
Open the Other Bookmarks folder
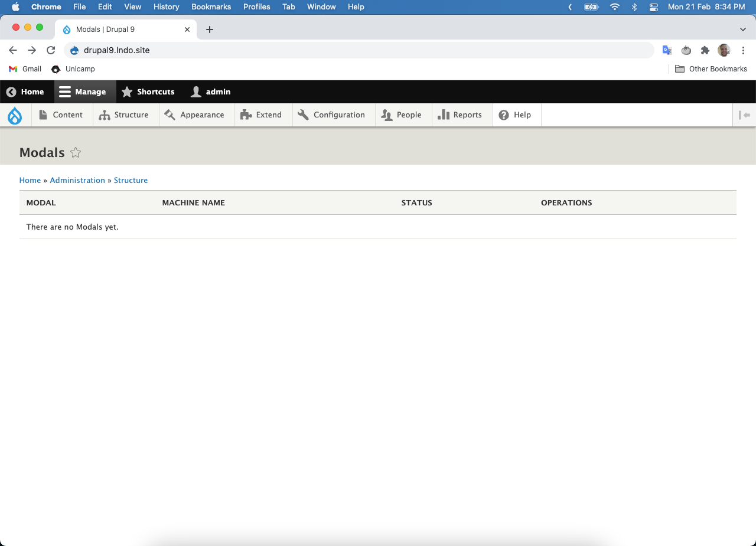(711, 68)
